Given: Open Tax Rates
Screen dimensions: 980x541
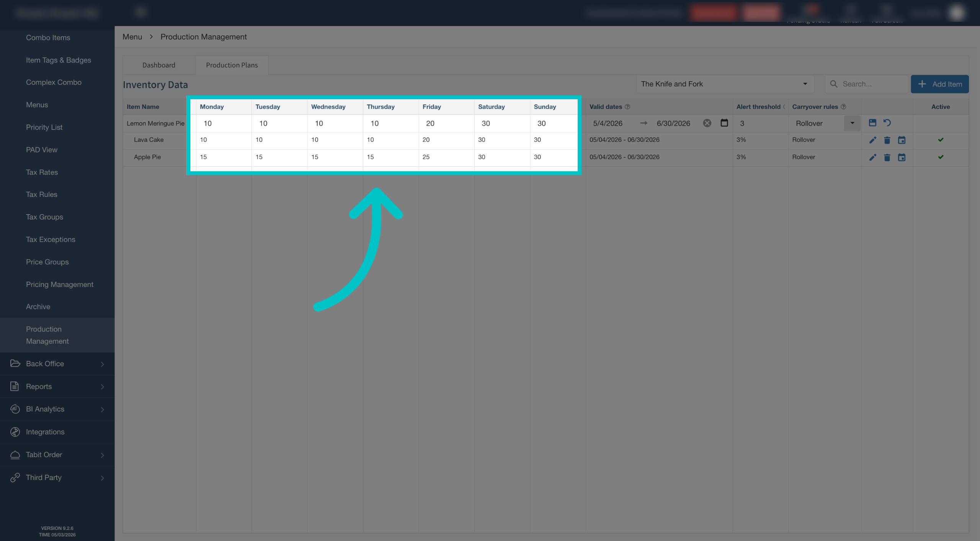Looking at the screenshot, I should pos(42,172).
